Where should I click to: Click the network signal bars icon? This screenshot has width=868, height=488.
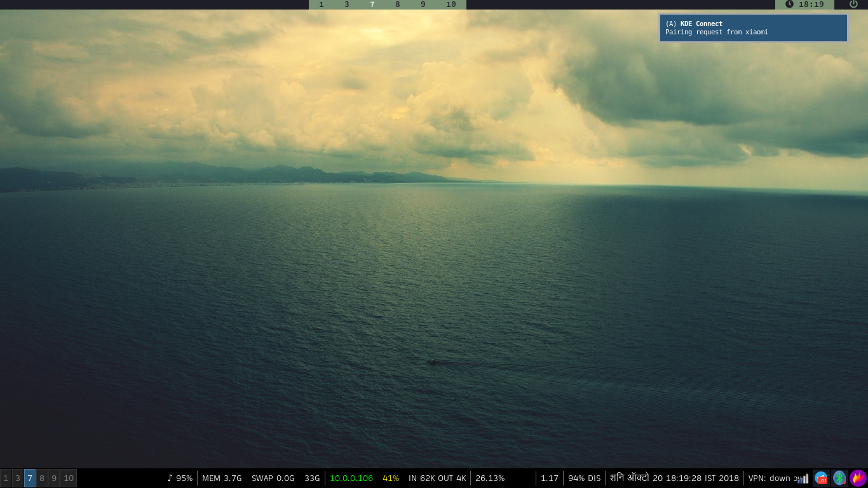pyautogui.click(x=803, y=478)
